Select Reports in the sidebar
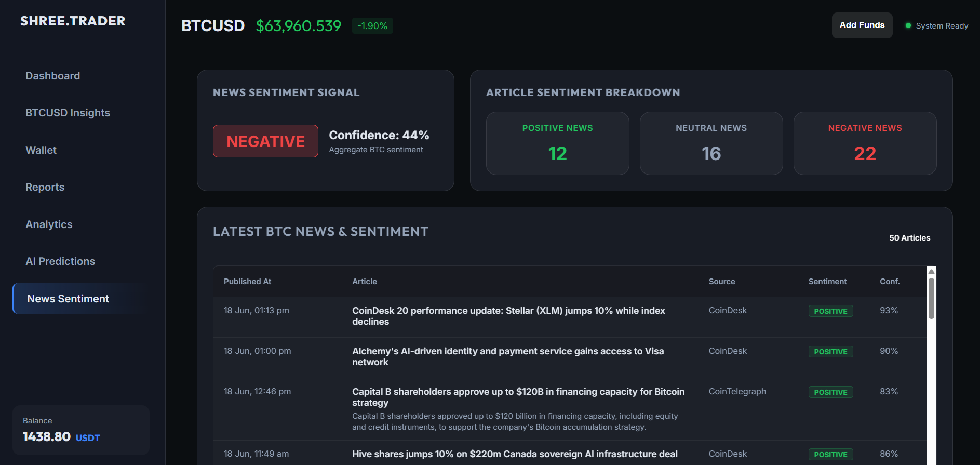This screenshot has width=980, height=465. pyautogui.click(x=45, y=187)
